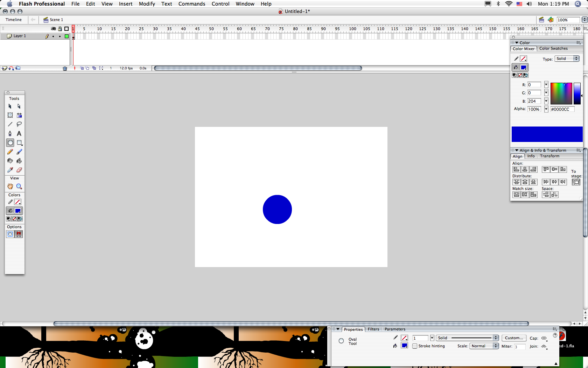Switch to the Filters tab

pyautogui.click(x=373, y=329)
